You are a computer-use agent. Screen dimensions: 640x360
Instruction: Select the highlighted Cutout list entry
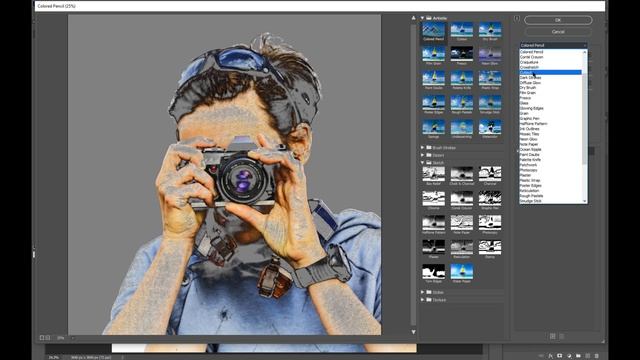(550, 72)
